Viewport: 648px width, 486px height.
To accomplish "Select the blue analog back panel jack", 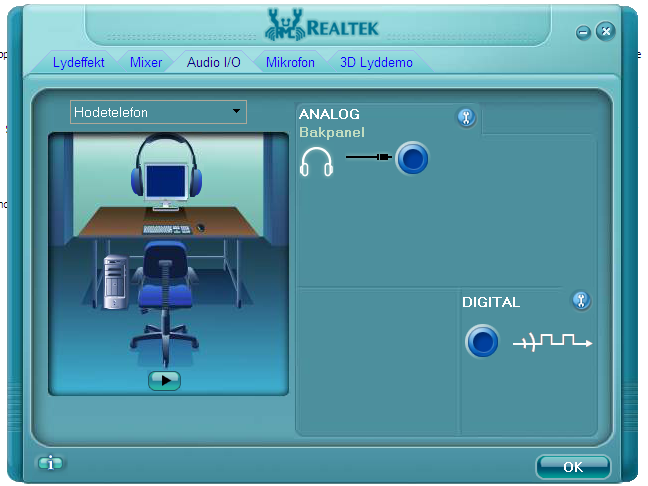I will coord(412,158).
